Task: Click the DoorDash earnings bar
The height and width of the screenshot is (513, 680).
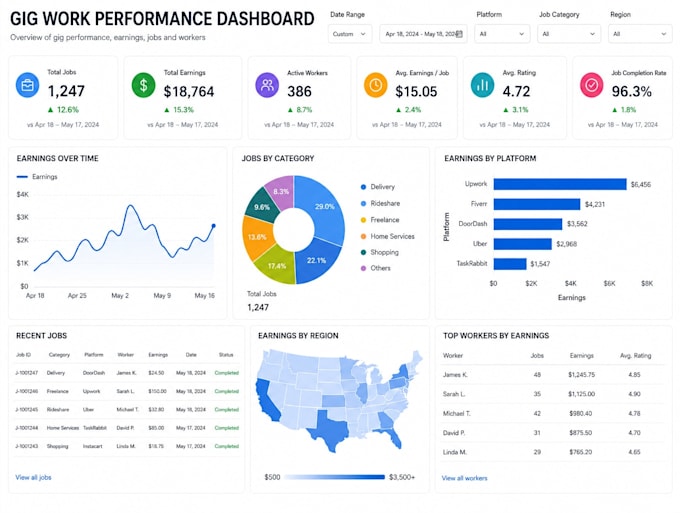Action: coord(528,224)
